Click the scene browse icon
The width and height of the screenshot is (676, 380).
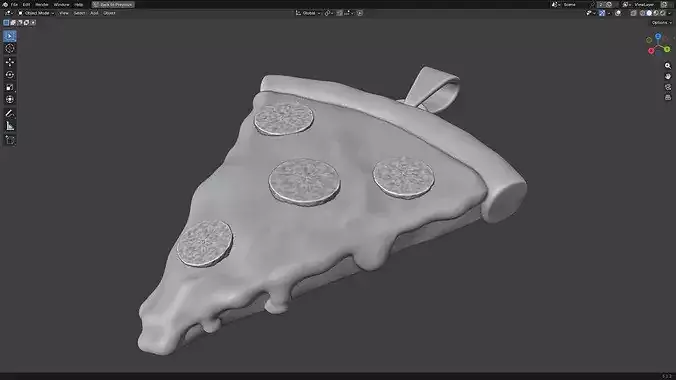[x=555, y=4]
